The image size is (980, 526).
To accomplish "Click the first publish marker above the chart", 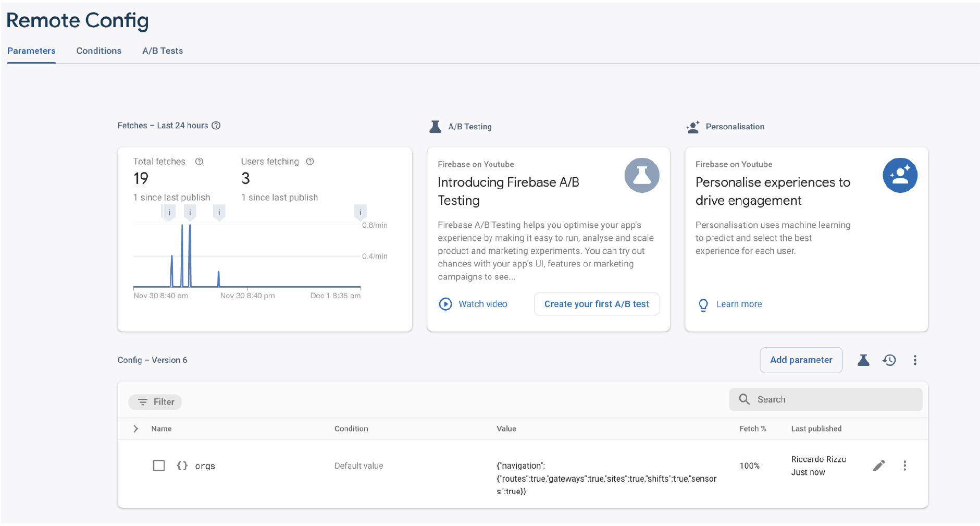I will (169, 213).
